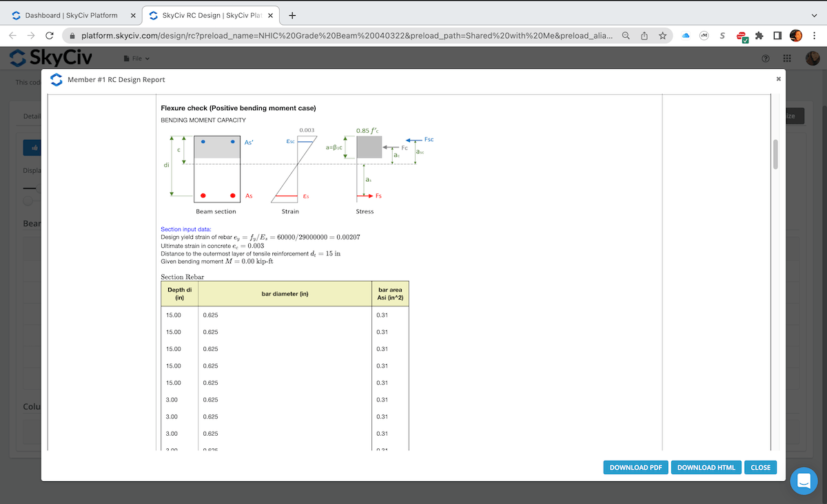Click the iCloud extension icon
The width and height of the screenshot is (827, 504).
[687, 35]
